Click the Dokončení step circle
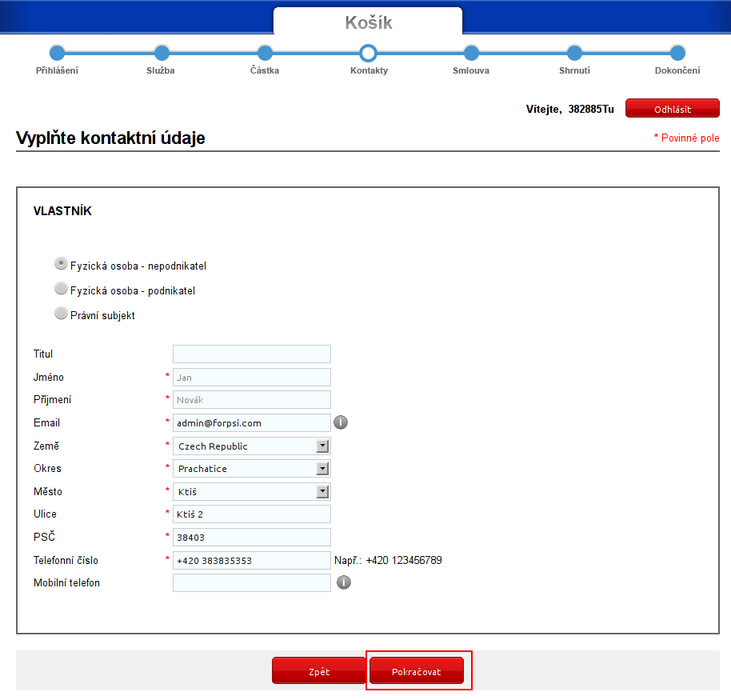Screen dimensions: 731x700 coord(677,53)
